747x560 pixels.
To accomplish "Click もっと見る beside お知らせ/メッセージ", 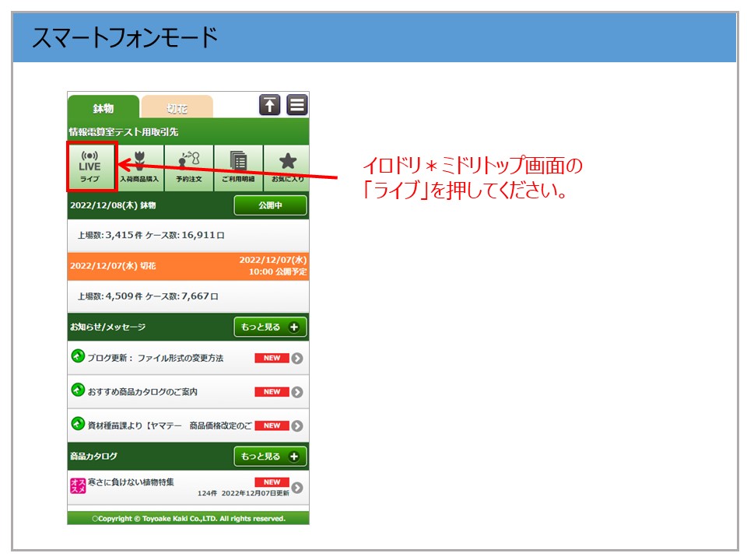I will pyautogui.click(x=270, y=327).
